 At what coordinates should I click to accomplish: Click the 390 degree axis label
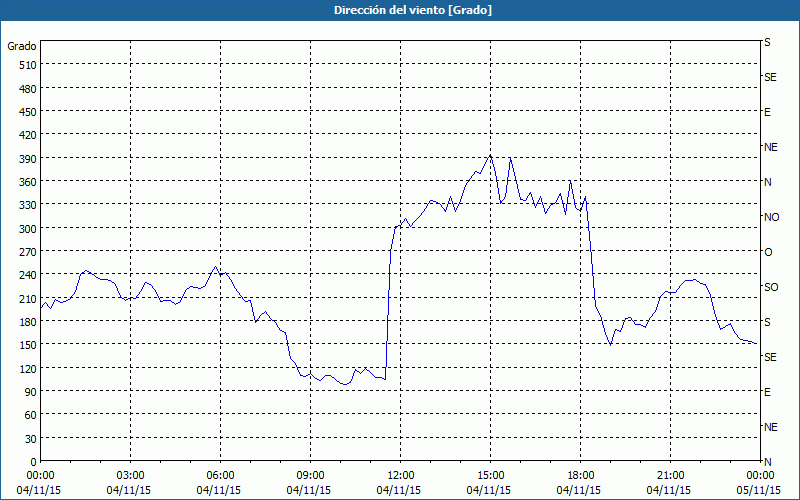click(28, 159)
